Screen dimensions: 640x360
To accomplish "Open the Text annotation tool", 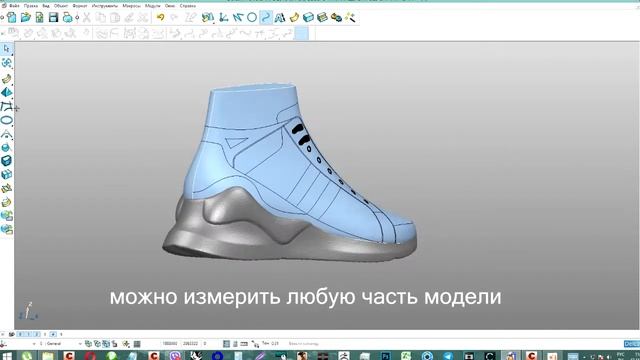I will (280, 17).
